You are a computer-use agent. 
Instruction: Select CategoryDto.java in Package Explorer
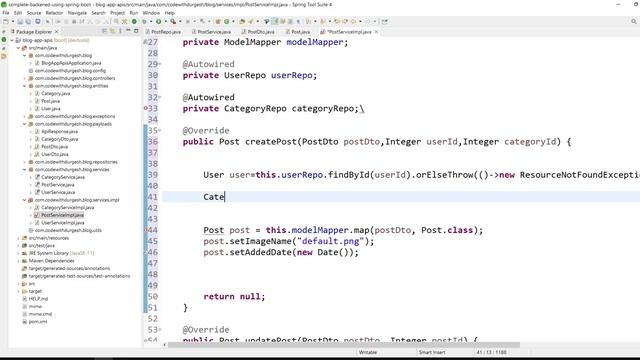60,139
